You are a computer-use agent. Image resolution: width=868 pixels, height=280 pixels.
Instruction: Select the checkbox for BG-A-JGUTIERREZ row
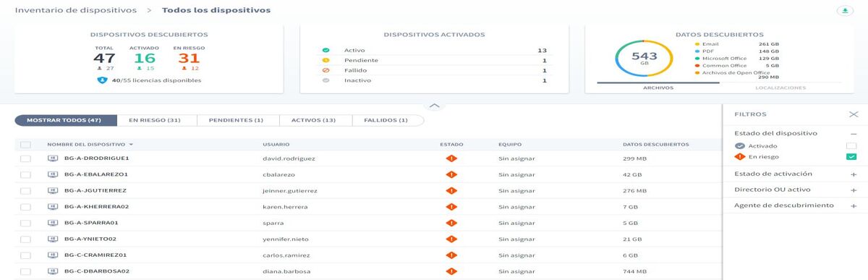26,191
